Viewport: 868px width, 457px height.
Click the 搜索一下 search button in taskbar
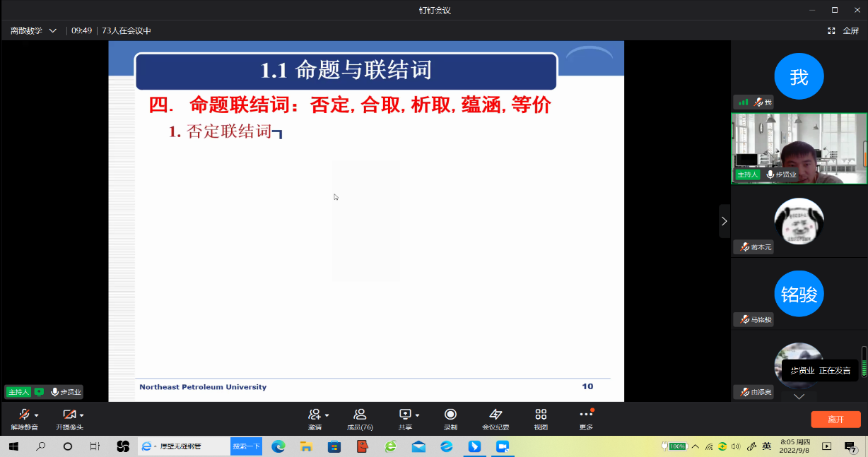246,446
